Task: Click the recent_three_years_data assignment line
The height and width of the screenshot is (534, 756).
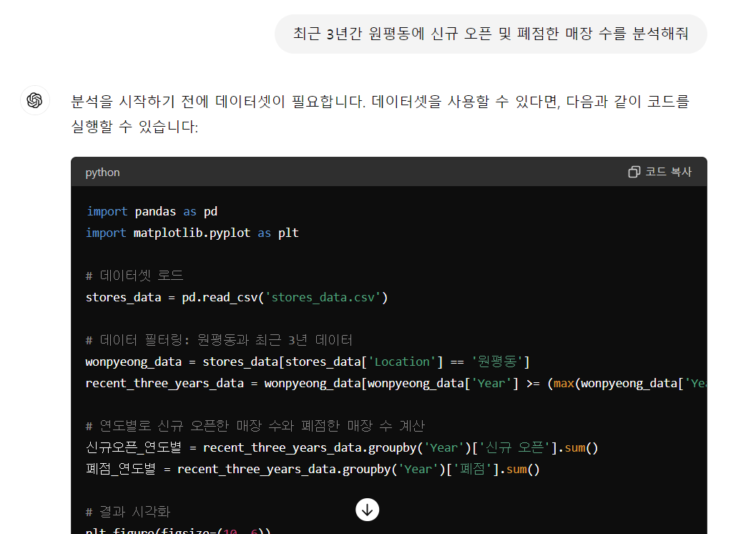Action: tap(396, 383)
